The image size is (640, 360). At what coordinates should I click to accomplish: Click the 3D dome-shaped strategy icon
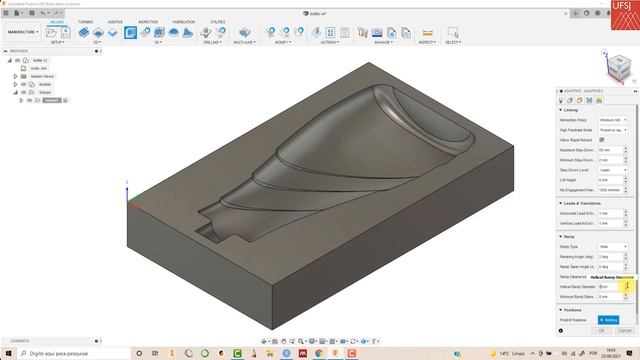pyautogui.click(x=173, y=32)
